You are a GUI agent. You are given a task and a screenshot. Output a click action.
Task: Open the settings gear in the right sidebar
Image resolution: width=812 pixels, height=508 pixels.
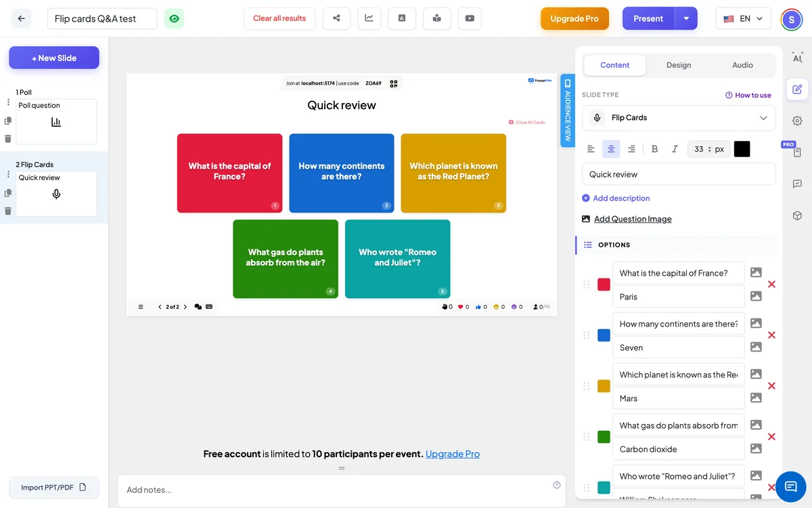(798, 121)
